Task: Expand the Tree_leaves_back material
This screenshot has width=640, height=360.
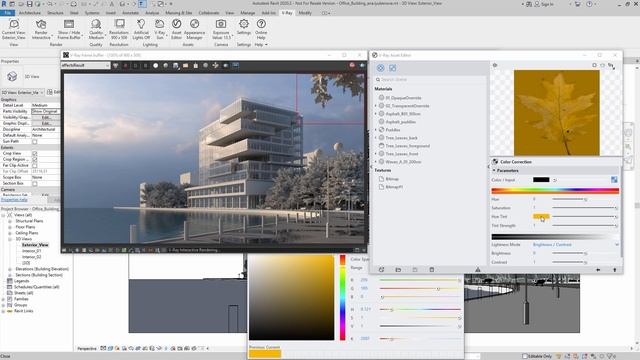Action: [x=376, y=138]
